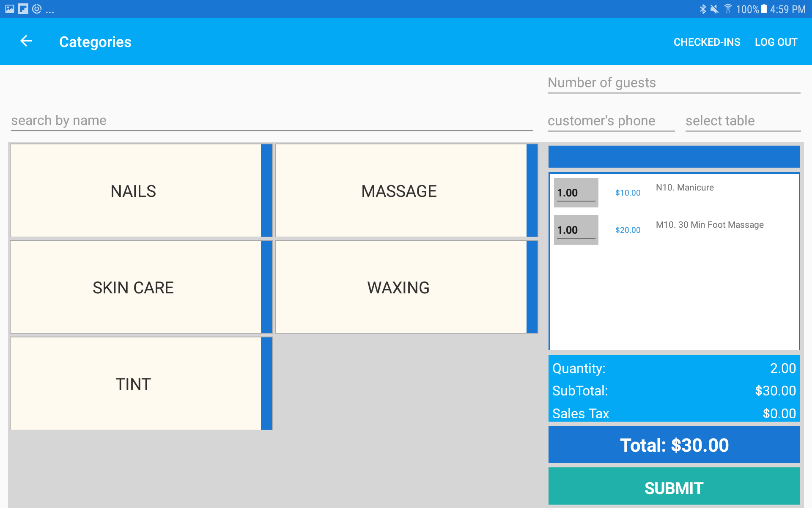812x508 pixels.
Task: Log out of the register
Action: tap(776, 41)
